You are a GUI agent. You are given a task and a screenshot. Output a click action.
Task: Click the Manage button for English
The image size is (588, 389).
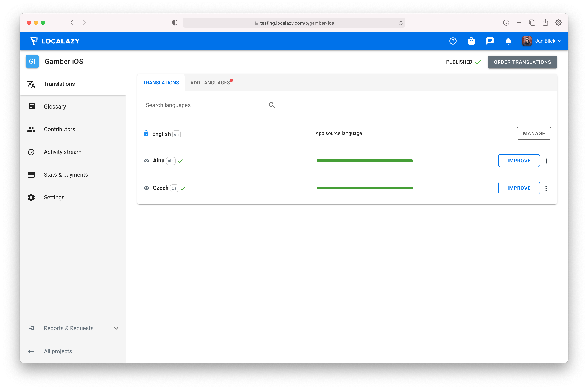click(x=534, y=134)
